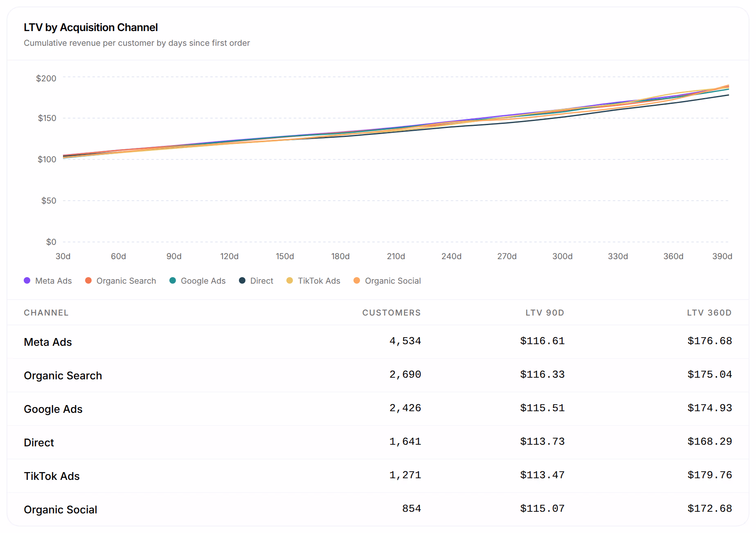Select the Organic Social table row name

pyautogui.click(x=61, y=510)
